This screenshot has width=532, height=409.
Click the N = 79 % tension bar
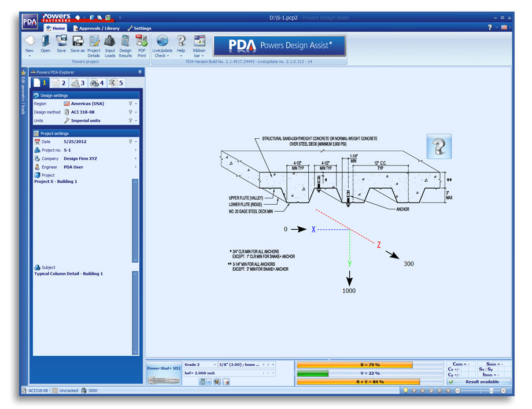(370, 365)
